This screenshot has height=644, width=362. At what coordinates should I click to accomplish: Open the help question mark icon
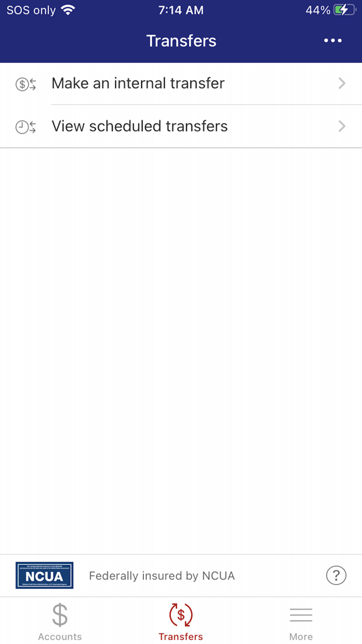click(x=336, y=575)
